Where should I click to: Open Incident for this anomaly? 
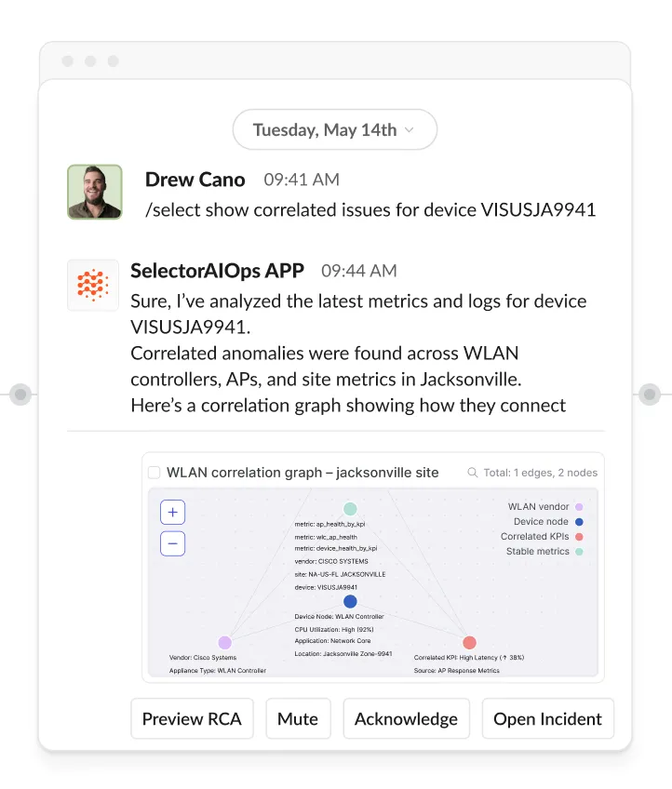point(547,719)
